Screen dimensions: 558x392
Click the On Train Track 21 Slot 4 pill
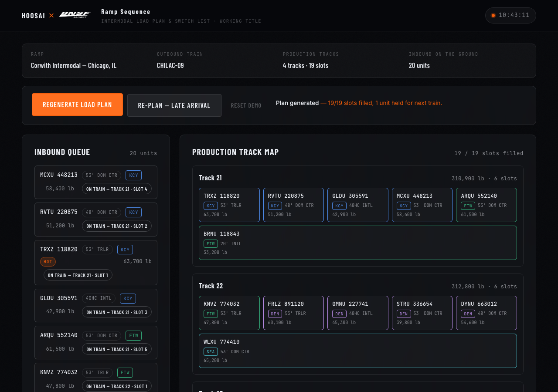(x=117, y=189)
